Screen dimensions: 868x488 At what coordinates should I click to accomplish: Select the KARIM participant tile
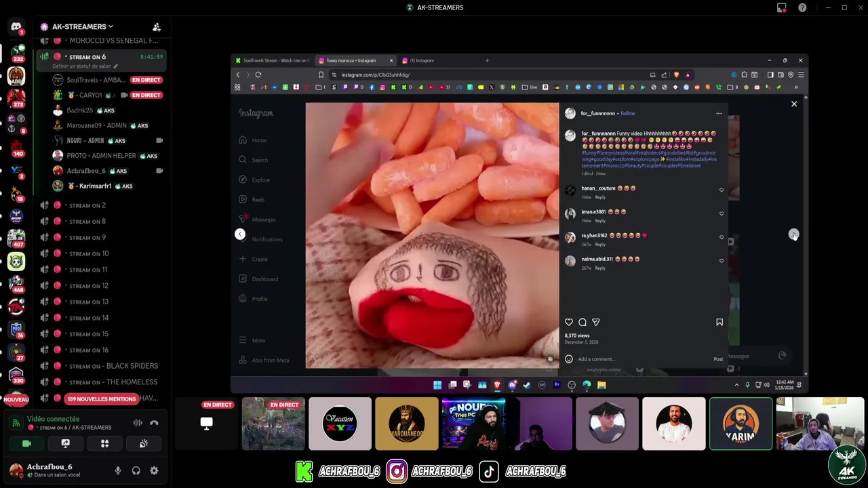click(x=741, y=424)
